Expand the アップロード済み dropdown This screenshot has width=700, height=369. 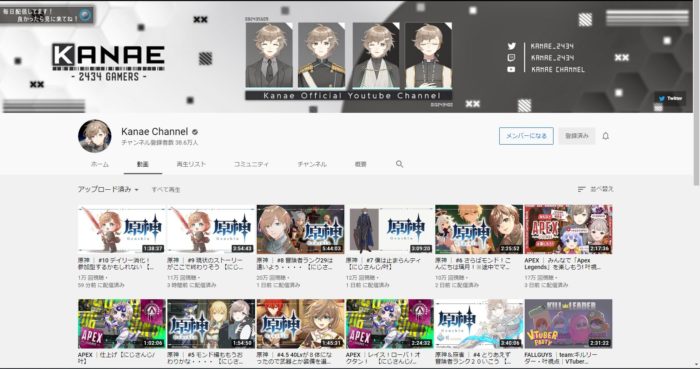[108, 189]
